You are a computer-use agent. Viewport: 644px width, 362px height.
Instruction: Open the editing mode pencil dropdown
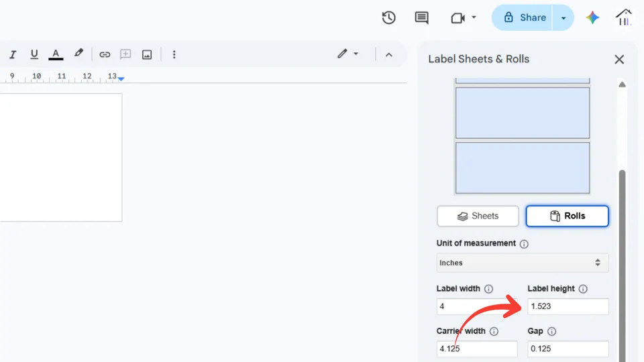[348, 54]
